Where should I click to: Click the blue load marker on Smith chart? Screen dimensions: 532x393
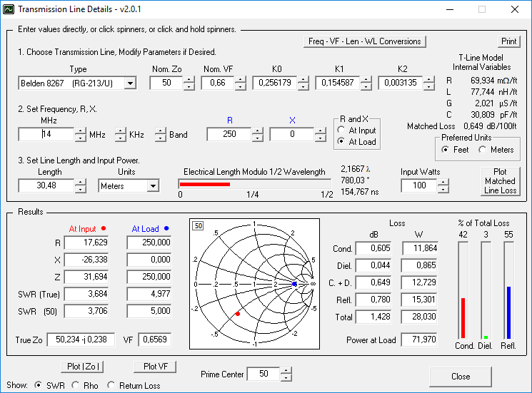[x=294, y=284]
